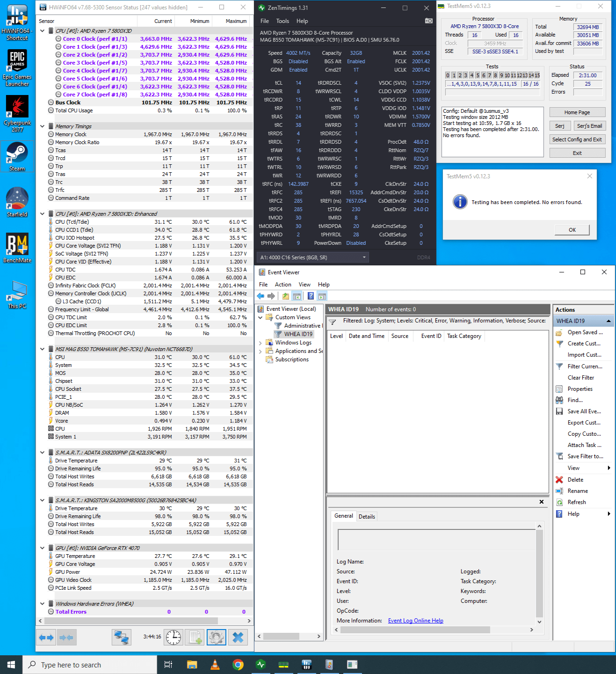Open Steam desktop shortcut
Screen dimensions: 616x674
[17, 157]
